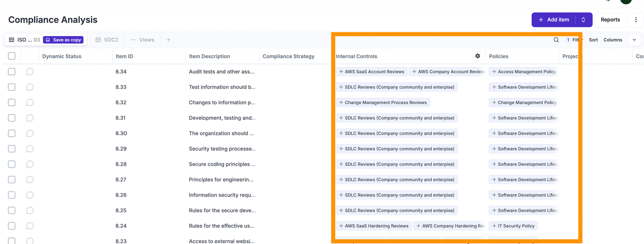
Task: Open the Columns option
Action: tap(612, 40)
